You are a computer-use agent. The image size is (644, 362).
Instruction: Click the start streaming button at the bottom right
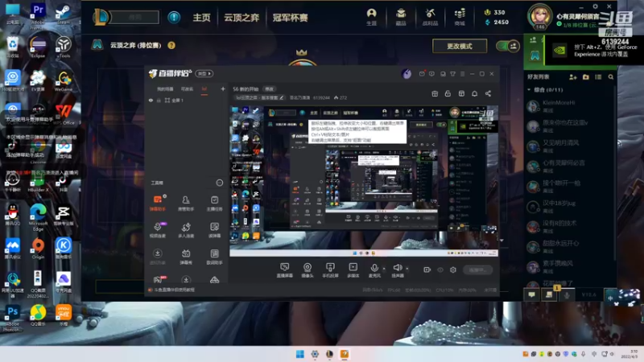point(477,269)
